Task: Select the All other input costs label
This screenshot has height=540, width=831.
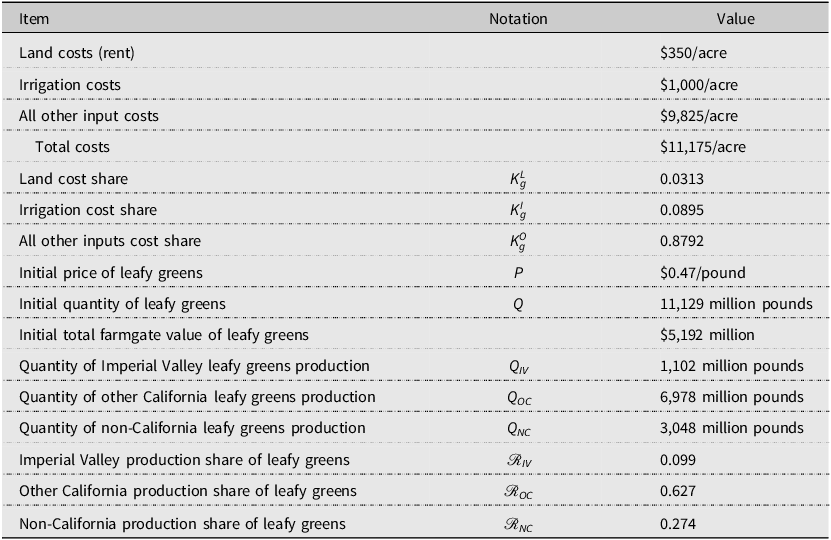Action: coord(89,116)
